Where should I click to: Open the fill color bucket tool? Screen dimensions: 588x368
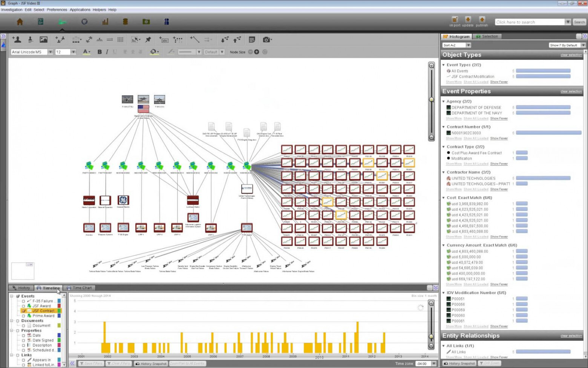coord(154,52)
